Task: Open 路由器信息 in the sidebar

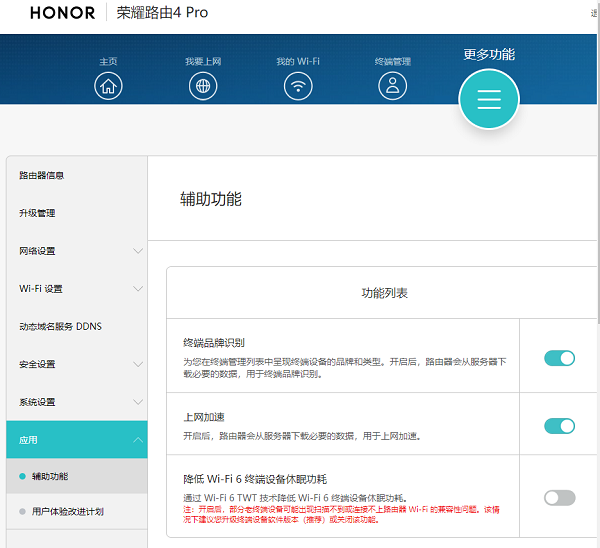Action: pyautogui.click(x=42, y=175)
